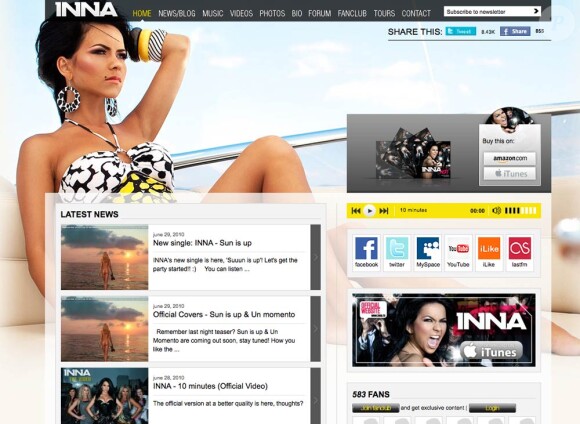Click the 8.43K tweet count
Image resolution: width=580 pixels, height=424 pixels.
(x=488, y=32)
